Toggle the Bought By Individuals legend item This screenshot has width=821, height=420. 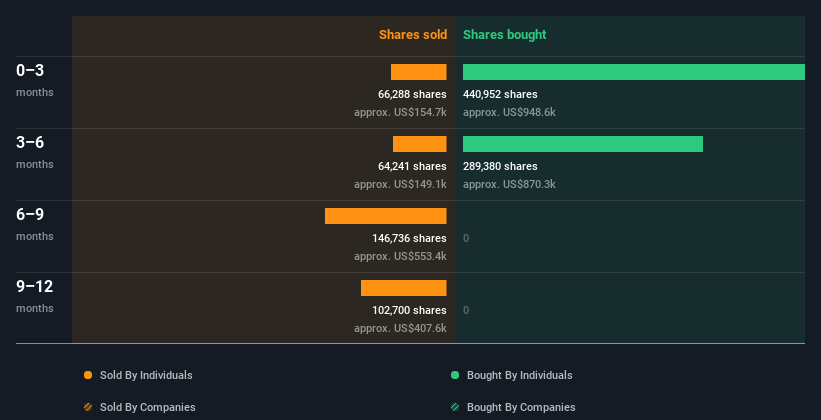(x=512, y=375)
